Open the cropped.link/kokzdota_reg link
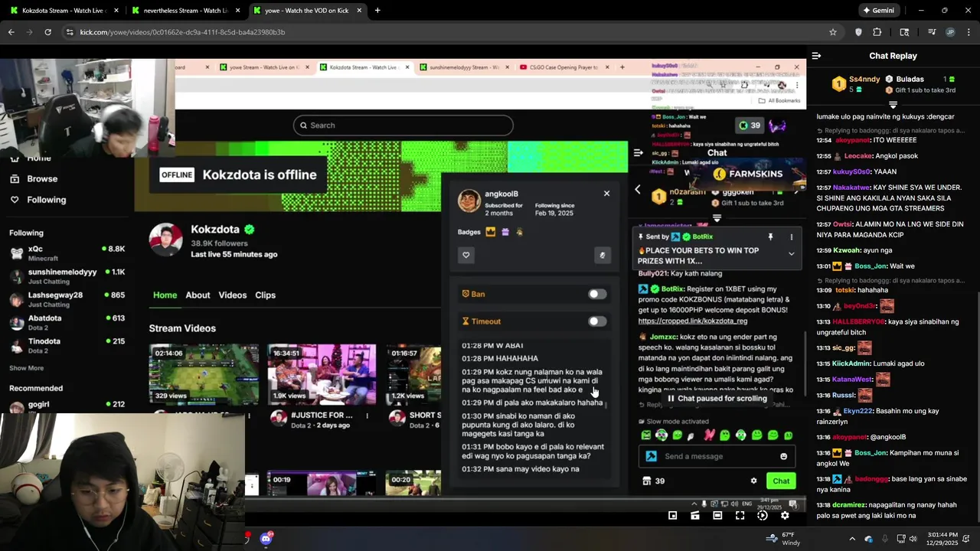The width and height of the screenshot is (980, 551). (694, 321)
